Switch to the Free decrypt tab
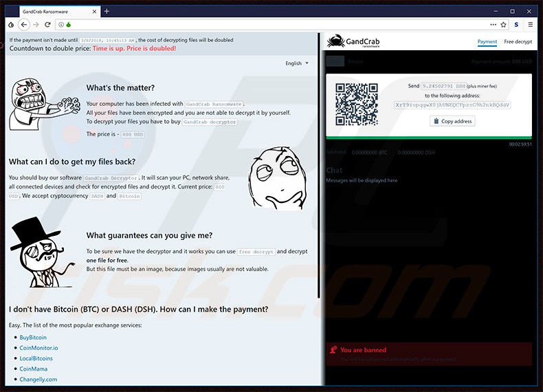Screen dimensions: 543x392 pos(518,41)
